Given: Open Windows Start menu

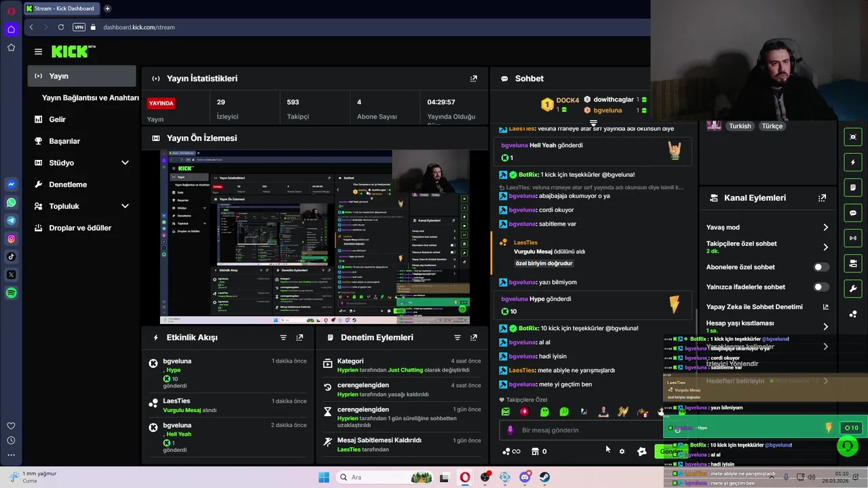Looking at the screenshot, I should (x=324, y=477).
